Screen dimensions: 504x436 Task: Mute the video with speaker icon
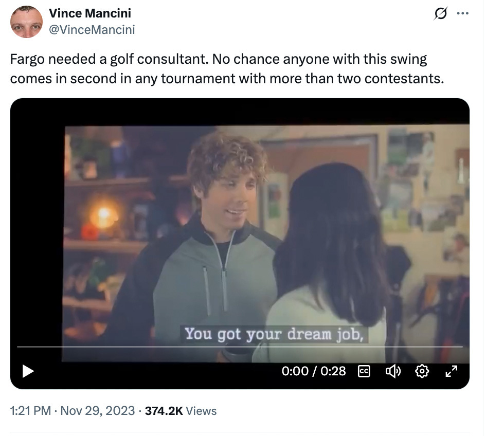[393, 371]
